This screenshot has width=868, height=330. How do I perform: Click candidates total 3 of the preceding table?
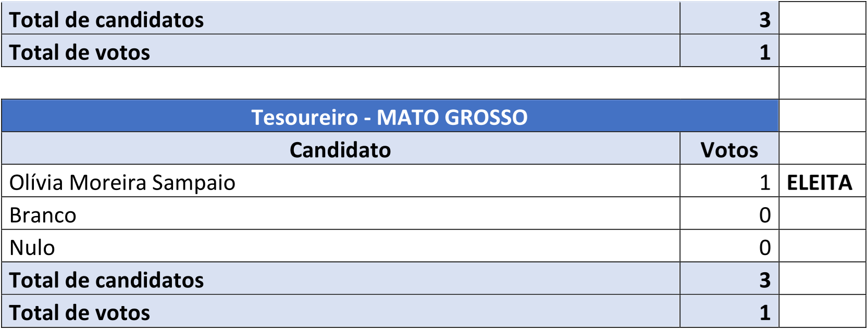click(764, 20)
